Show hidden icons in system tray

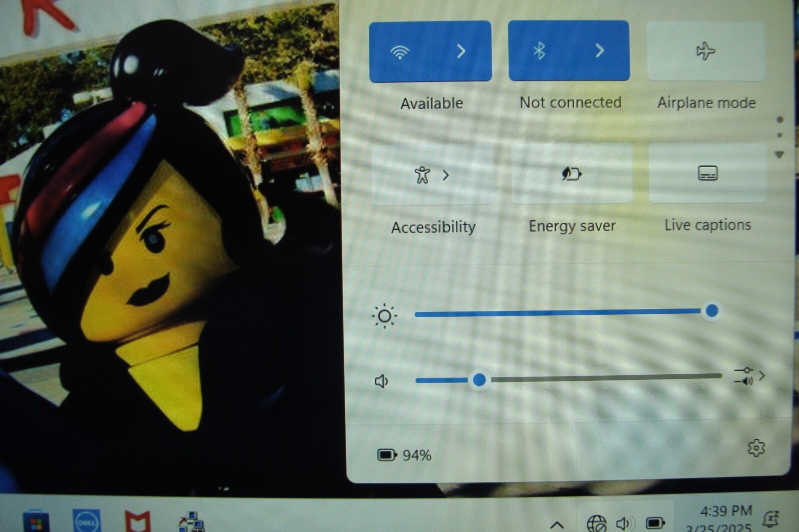(x=557, y=525)
